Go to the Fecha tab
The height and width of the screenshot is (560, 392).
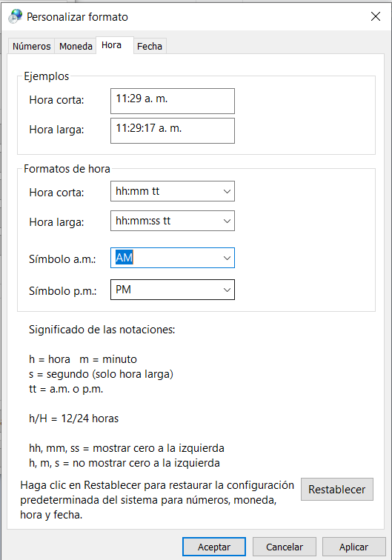150,46
